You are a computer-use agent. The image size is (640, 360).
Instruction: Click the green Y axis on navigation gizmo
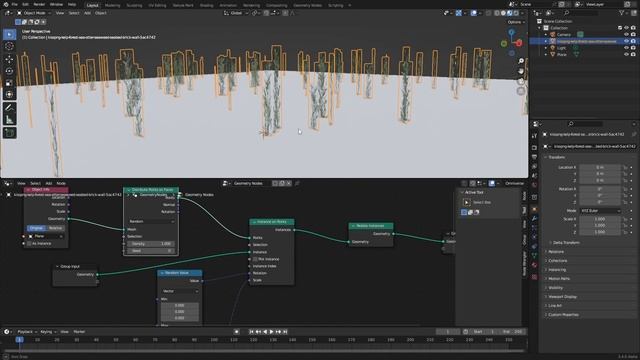point(504,44)
